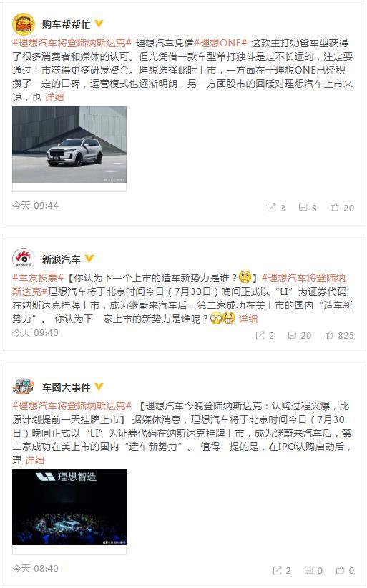Share the 车圈大事件 post

click(x=282, y=570)
